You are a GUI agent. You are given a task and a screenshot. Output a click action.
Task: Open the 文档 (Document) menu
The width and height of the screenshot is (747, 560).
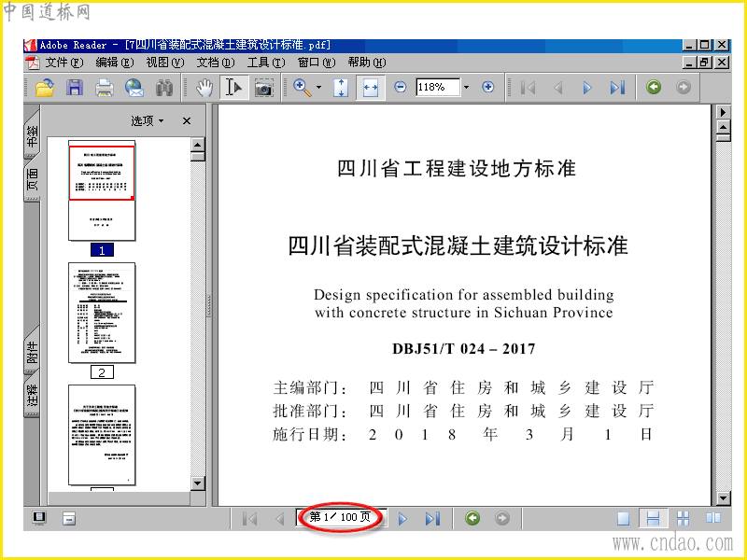click(216, 63)
